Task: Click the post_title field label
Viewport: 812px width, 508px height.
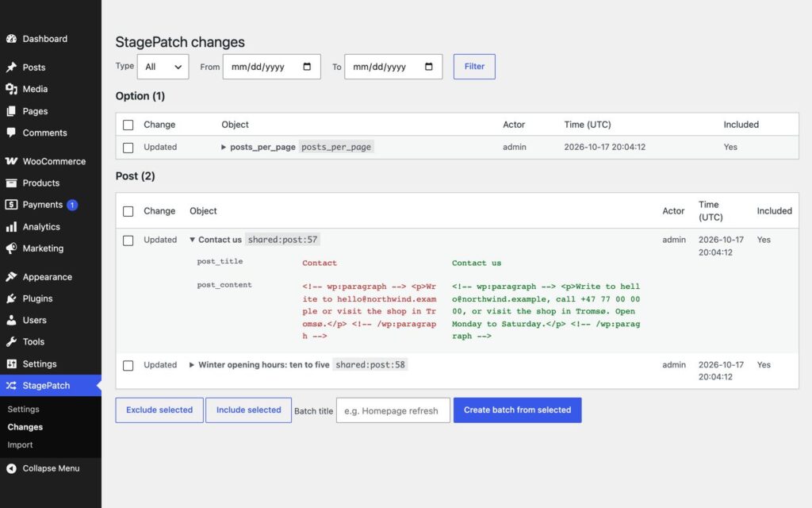Action: coord(220,261)
